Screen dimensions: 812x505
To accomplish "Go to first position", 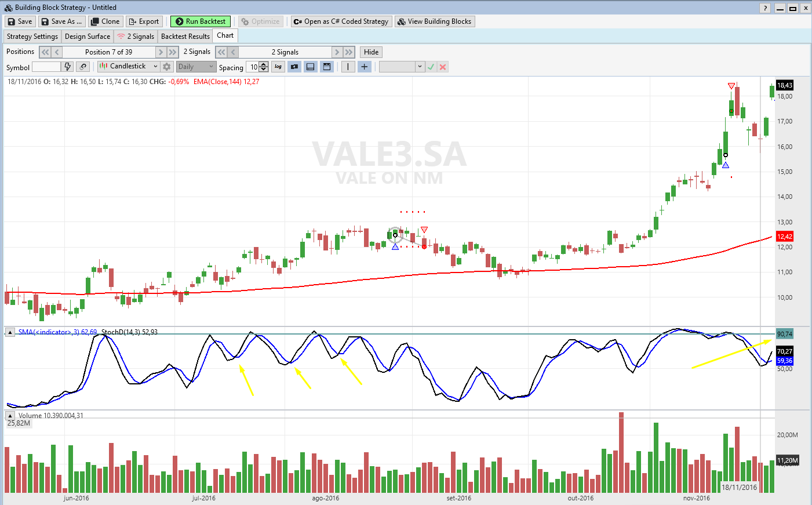I will [45, 52].
